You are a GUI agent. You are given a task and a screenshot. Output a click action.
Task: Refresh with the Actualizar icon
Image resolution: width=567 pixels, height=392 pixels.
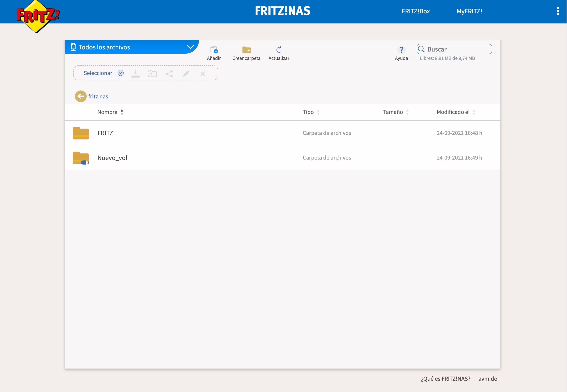[x=279, y=50]
